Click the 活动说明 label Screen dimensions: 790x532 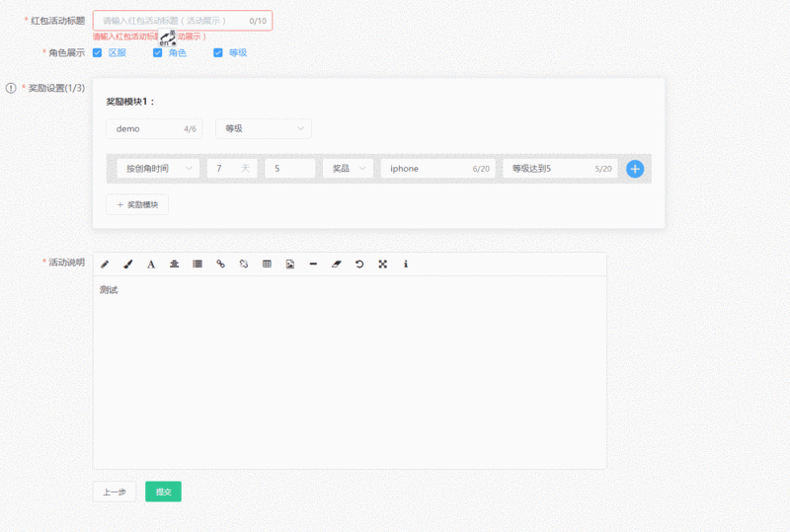click(66, 262)
